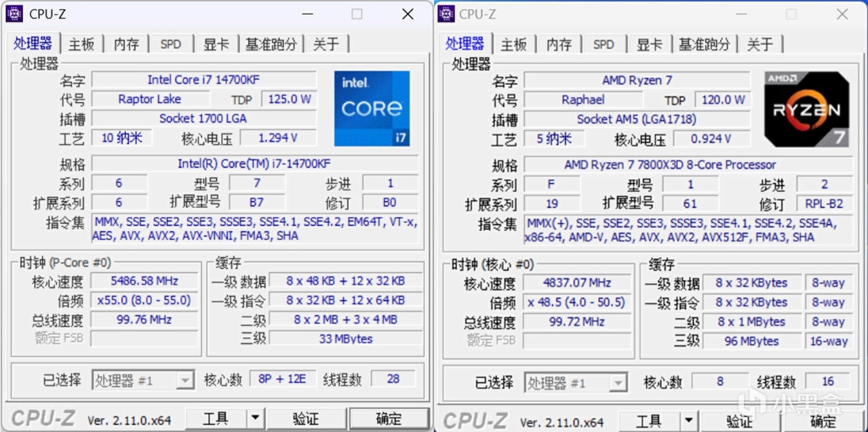Click the CPU-Z app icon in right window title bar

click(446, 14)
